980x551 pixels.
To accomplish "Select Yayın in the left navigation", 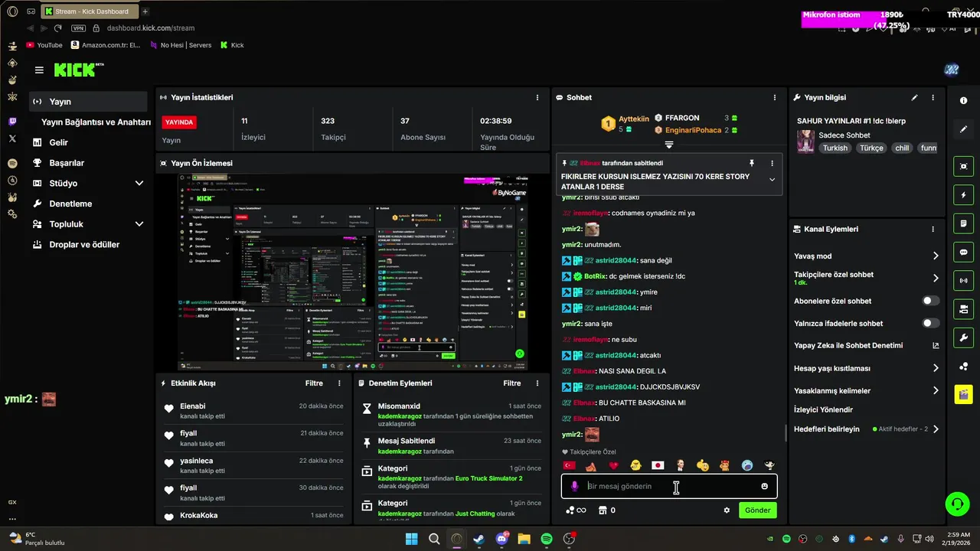I will (88, 102).
